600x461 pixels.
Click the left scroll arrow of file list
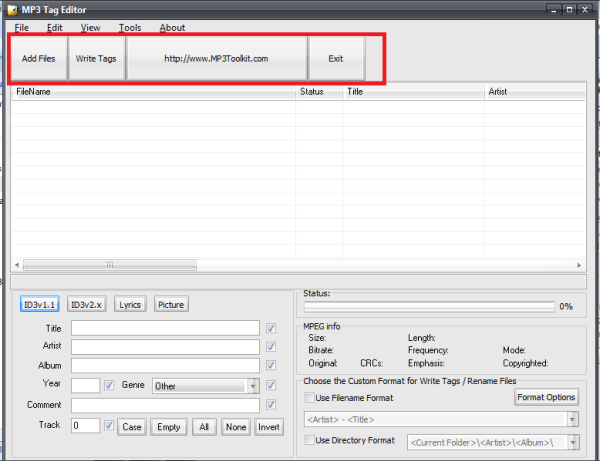point(17,265)
